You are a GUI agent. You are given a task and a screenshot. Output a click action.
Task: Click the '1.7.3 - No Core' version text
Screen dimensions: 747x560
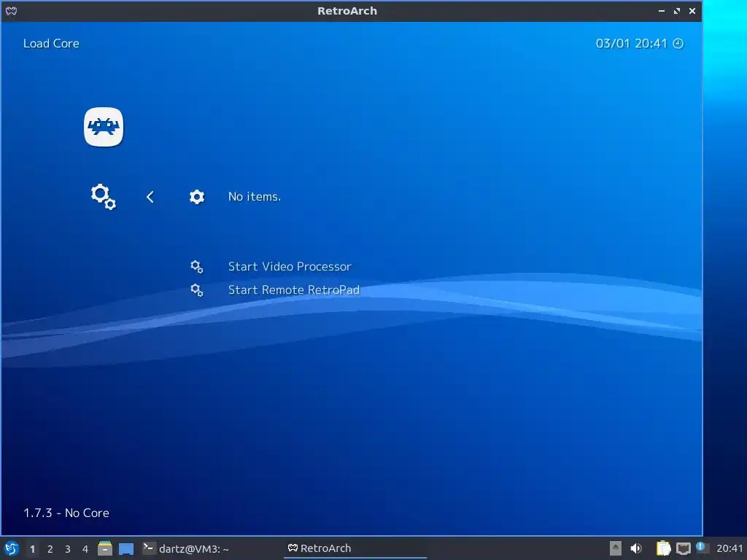point(66,513)
